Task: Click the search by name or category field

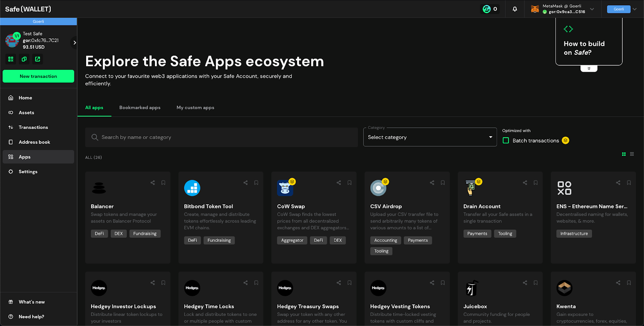Action: pyautogui.click(x=221, y=137)
